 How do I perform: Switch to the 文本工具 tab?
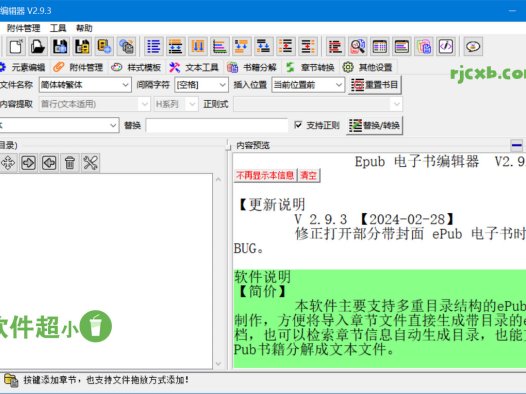pos(194,67)
